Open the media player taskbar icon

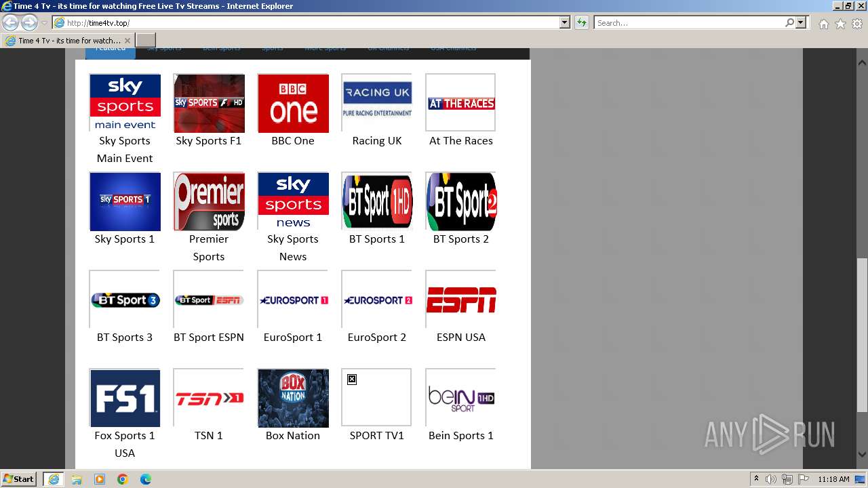(100, 479)
